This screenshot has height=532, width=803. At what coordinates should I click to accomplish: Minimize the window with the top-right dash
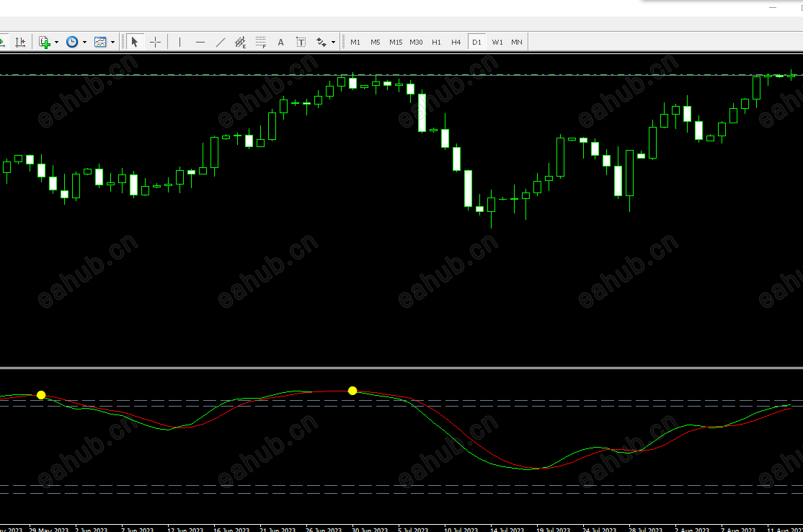[773, 8]
